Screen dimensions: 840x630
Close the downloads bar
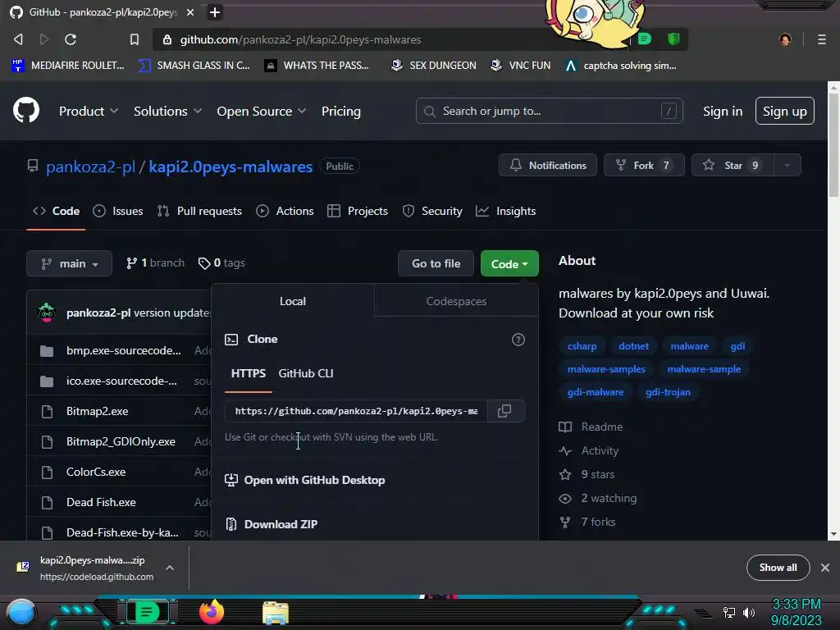[x=825, y=568]
